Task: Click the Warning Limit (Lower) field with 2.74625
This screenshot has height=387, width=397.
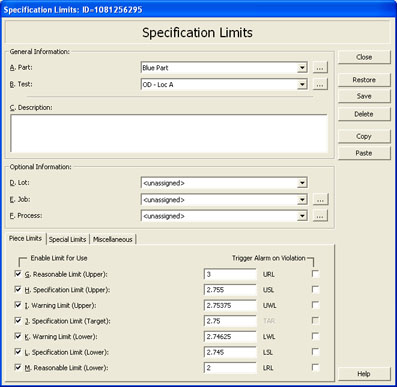Action: coord(230,337)
